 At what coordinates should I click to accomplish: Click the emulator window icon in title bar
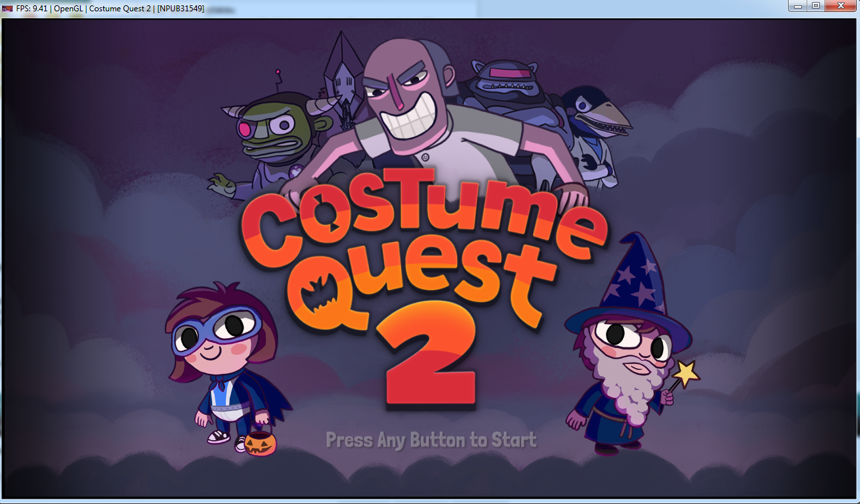pyautogui.click(x=7, y=8)
